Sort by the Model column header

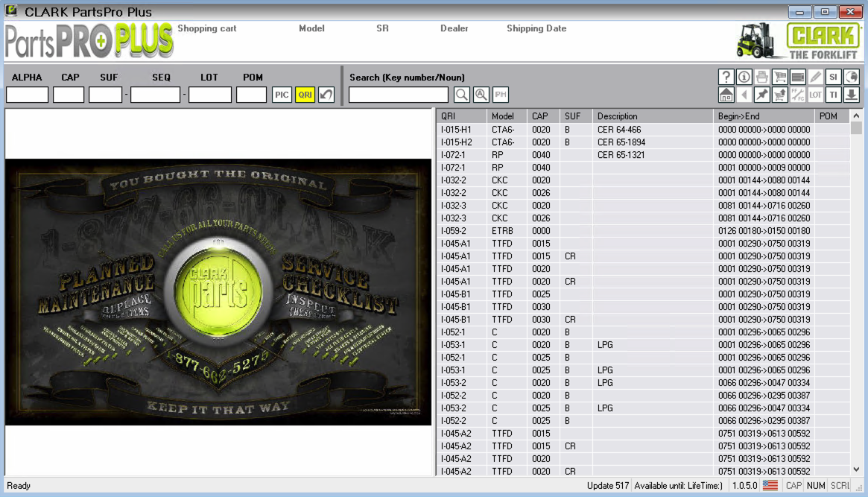point(507,116)
